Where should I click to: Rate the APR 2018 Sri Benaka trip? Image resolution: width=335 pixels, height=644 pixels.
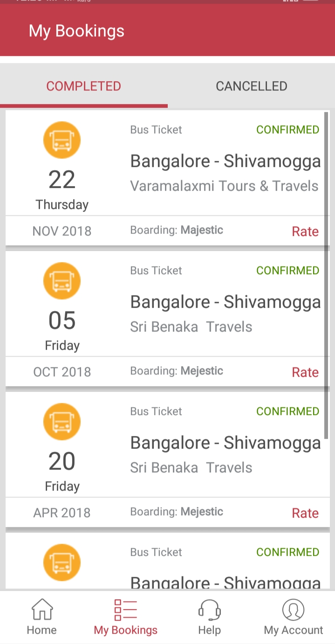pyautogui.click(x=305, y=513)
